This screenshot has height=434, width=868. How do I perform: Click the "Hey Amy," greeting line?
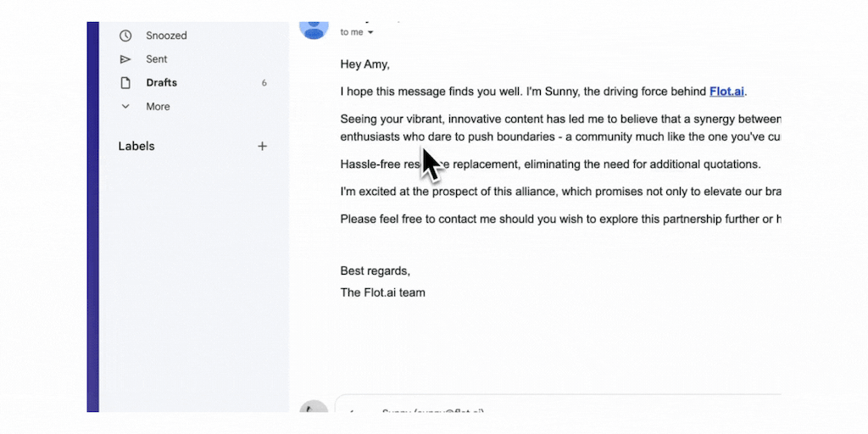click(x=365, y=64)
